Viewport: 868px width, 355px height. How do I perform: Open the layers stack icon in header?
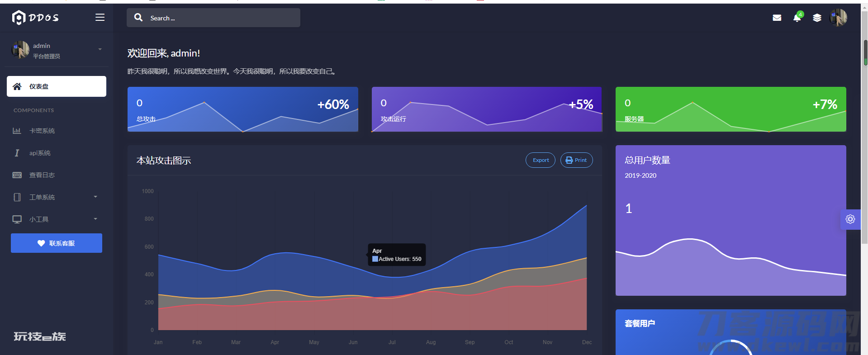[x=817, y=18]
